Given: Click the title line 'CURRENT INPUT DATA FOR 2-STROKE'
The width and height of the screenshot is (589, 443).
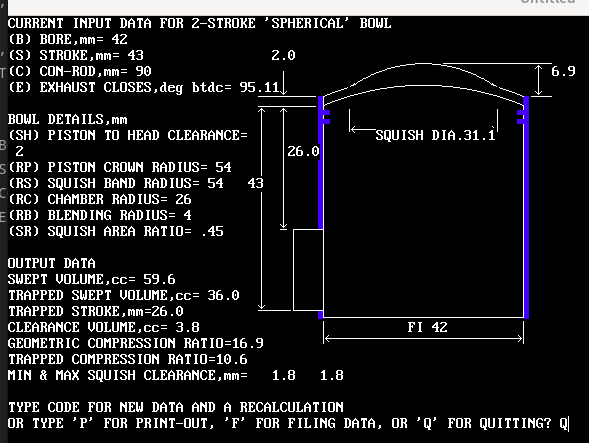Looking at the screenshot, I should pyautogui.click(x=199, y=23).
